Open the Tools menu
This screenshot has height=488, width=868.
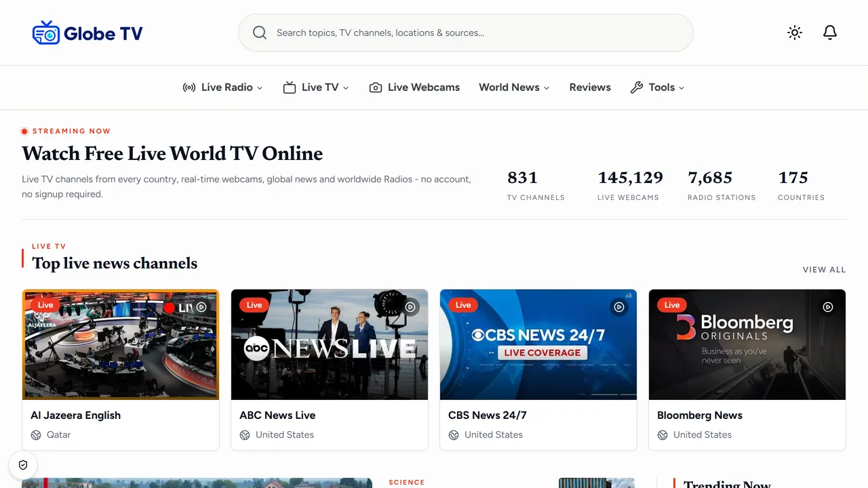coord(657,87)
